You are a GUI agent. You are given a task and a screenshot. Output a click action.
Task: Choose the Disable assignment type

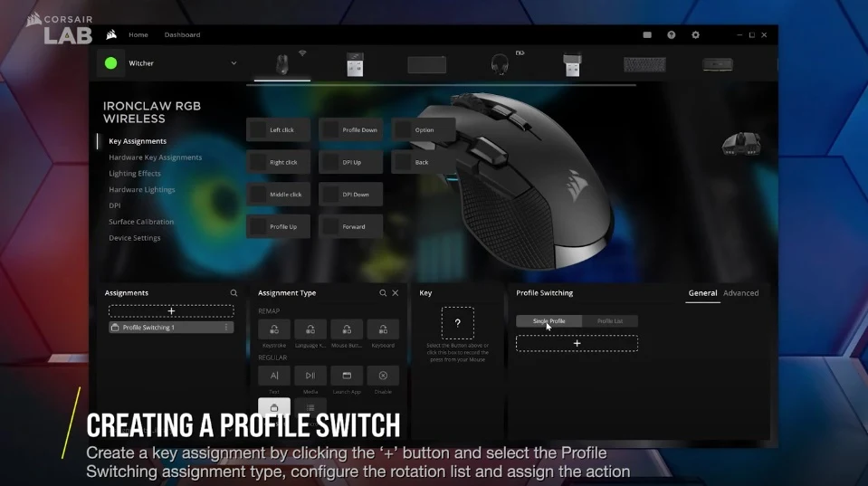pyautogui.click(x=383, y=376)
